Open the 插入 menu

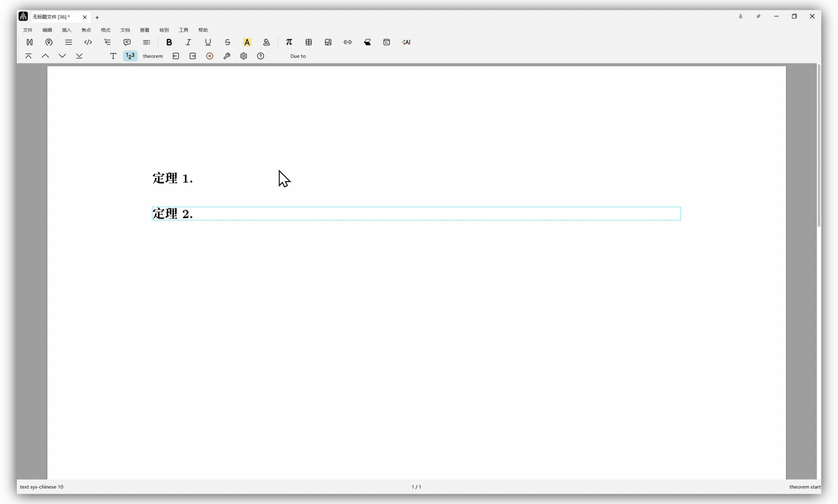click(x=67, y=30)
